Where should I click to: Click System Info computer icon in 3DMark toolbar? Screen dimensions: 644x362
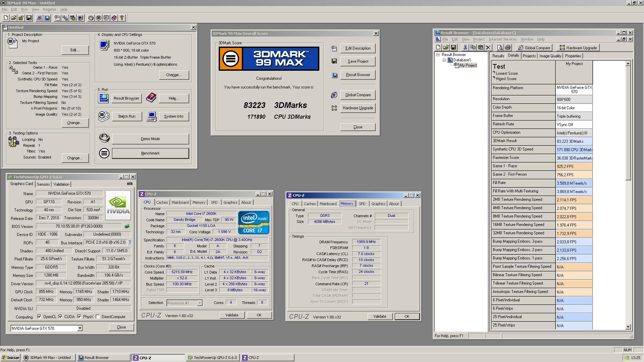coord(39,18)
